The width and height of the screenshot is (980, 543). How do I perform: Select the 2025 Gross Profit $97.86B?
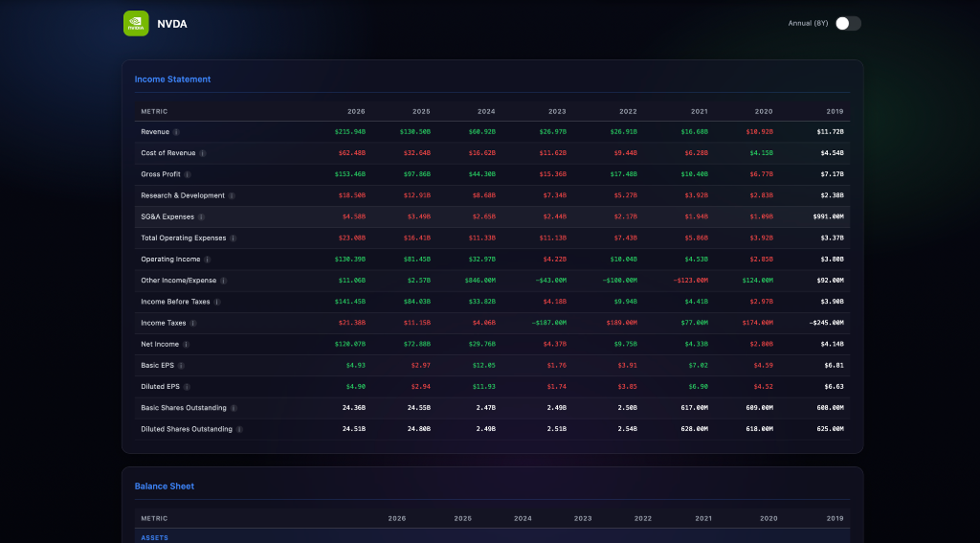click(x=417, y=174)
